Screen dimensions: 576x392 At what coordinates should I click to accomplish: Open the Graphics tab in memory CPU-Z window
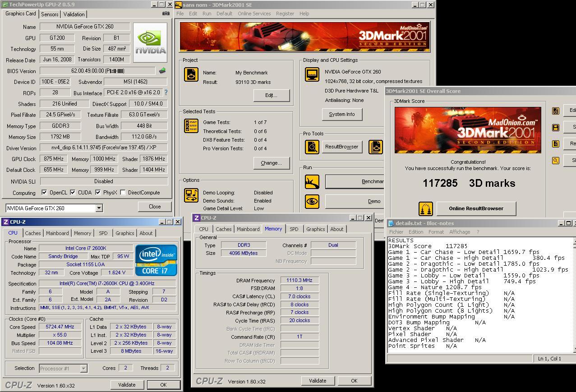(315, 229)
